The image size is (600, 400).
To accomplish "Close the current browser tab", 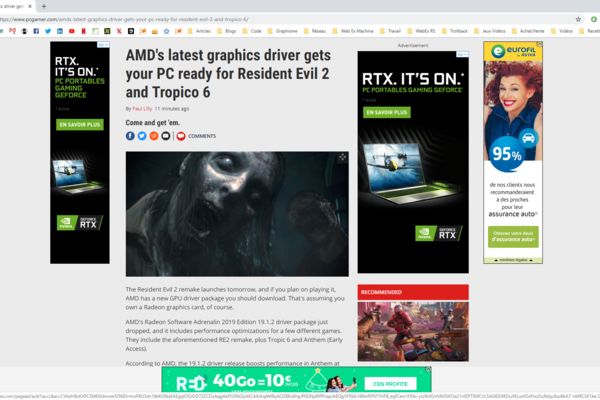I will (30, 6).
